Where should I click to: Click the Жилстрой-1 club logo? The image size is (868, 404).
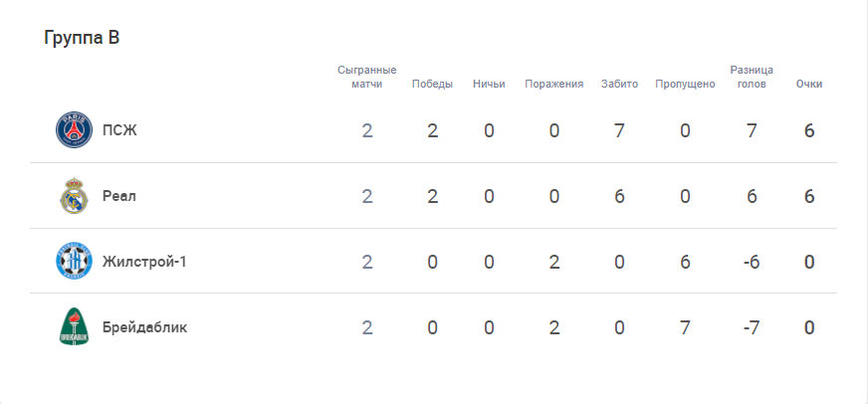click(x=75, y=262)
